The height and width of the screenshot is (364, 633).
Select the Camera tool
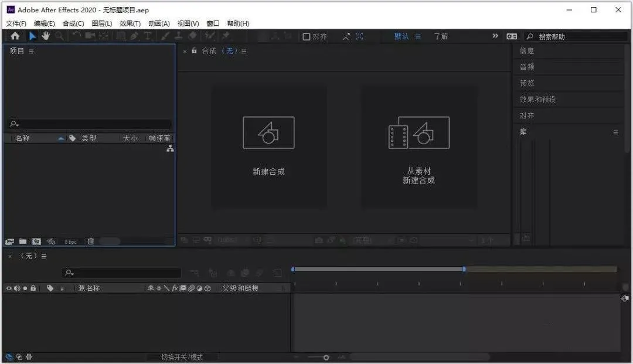tap(90, 36)
